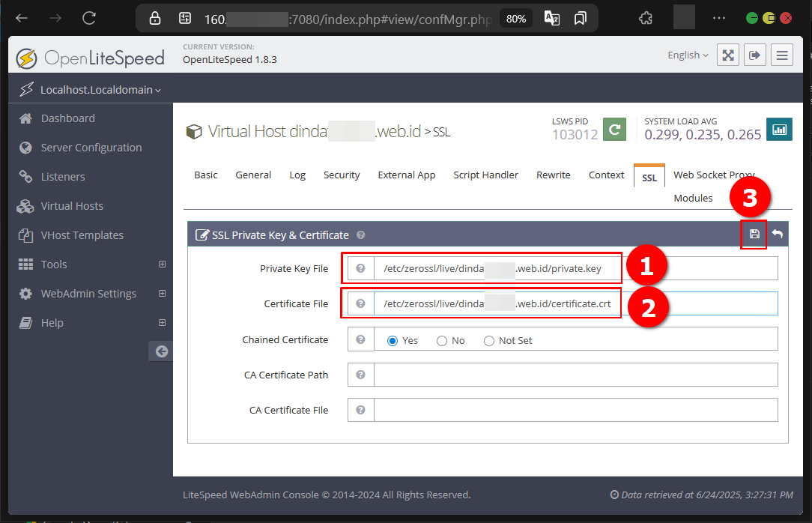Click the LSWS PID value 103012

575,135
